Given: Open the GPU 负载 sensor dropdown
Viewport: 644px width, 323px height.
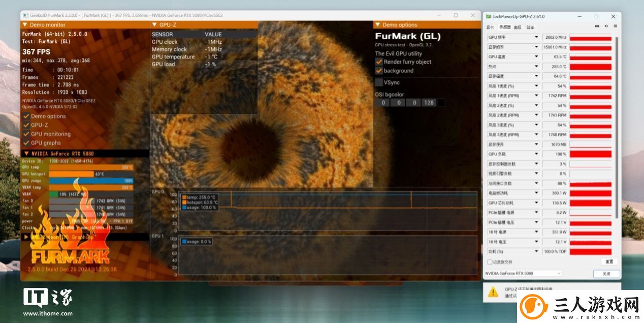Looking at the screenshot, I should [x=536, y=154].
